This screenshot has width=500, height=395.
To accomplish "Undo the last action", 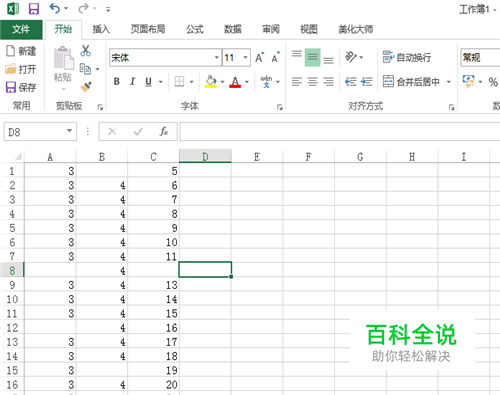I will (54, 8).
